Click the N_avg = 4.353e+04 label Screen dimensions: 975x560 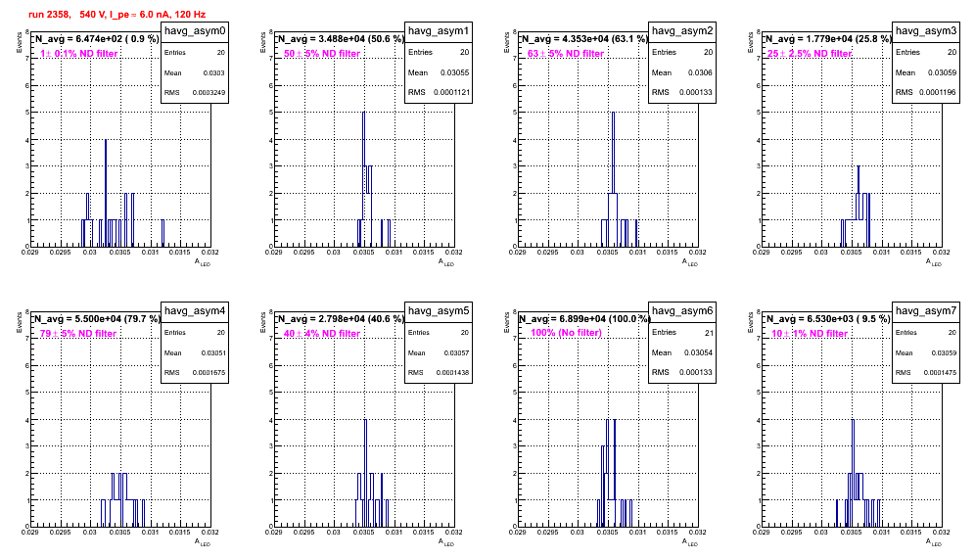[584, 38]
